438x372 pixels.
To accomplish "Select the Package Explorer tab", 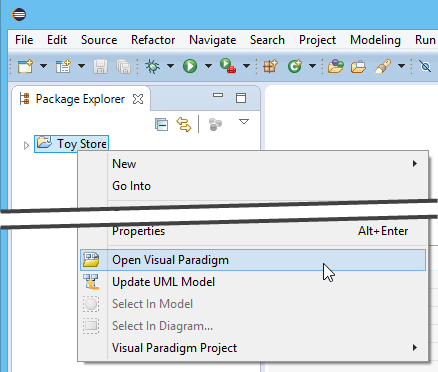I will pyautogui.click(x=80, y=99).
